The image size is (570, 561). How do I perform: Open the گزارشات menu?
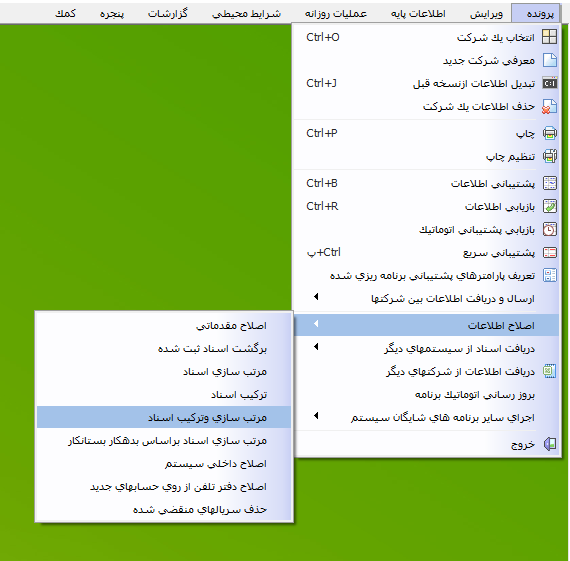(x=168, y=14)
